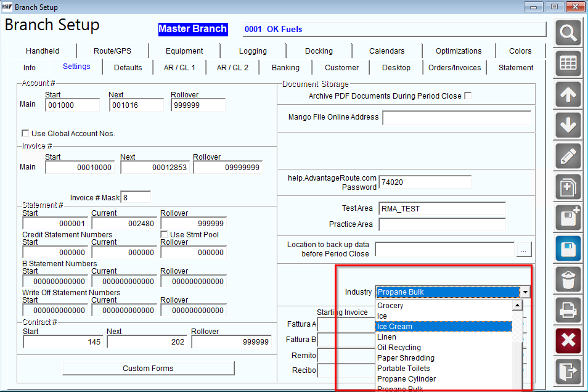Click the down arrow icon
The width and height of the screenshot is (588, 392).
[568, 126]
